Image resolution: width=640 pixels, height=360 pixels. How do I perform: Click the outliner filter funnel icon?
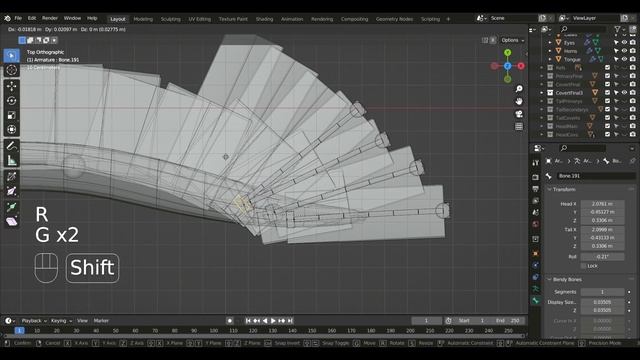coord(618,29)
